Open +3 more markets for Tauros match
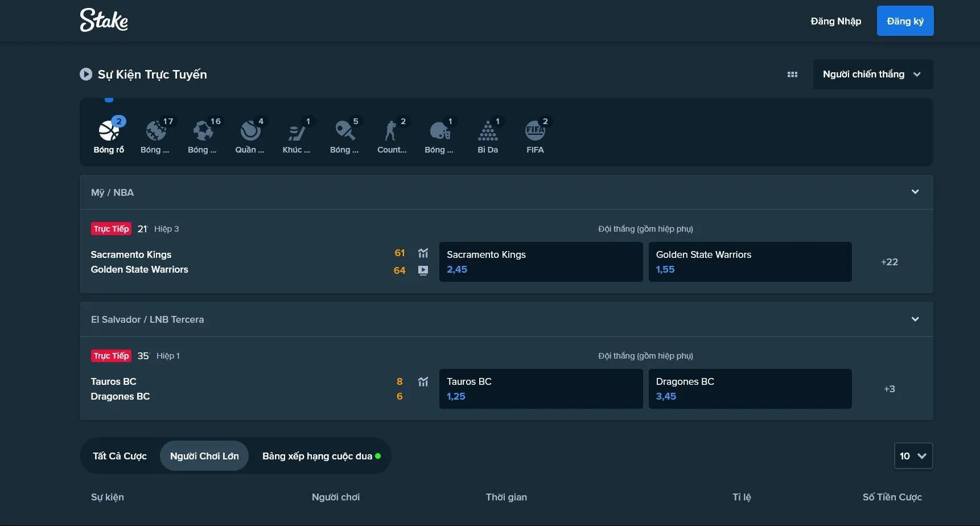This screenshot has width=980, height=526. click(x=890, y=389)
